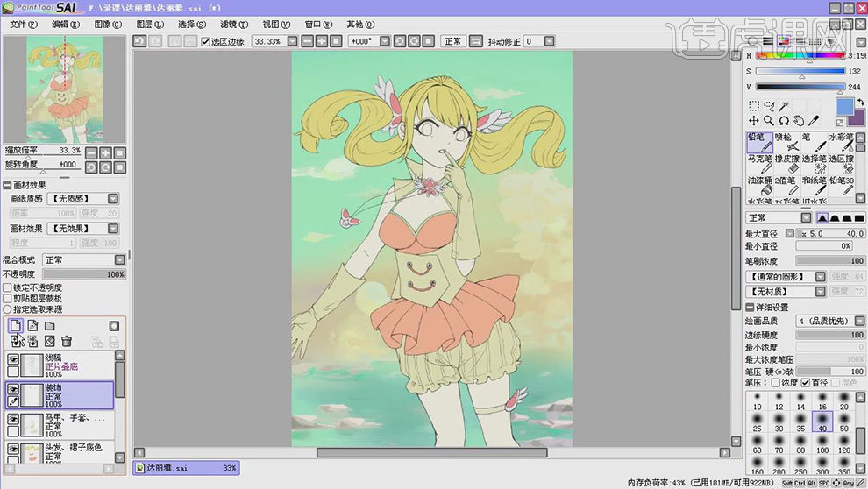Select the 和纸笔 brush tool
This screenshot has width=868, height=489.
(814, 186)
